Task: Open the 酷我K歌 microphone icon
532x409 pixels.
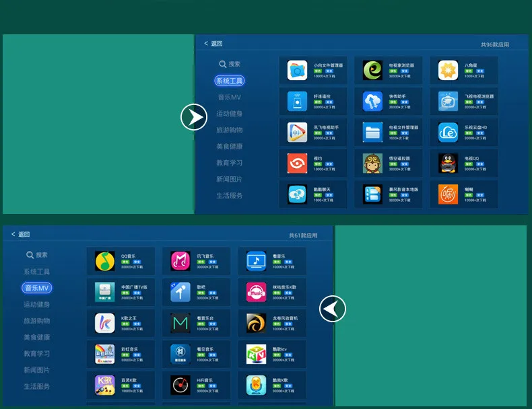Action: [256, 385]
